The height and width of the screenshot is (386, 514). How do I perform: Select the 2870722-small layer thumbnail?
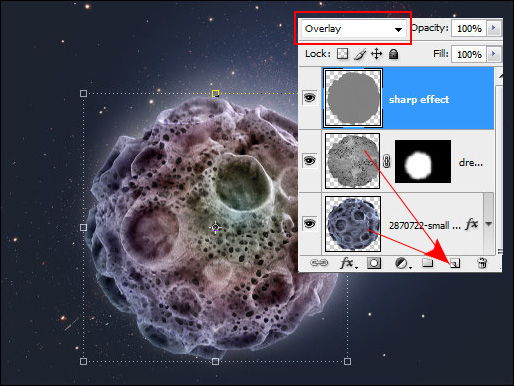pos(353,224)
